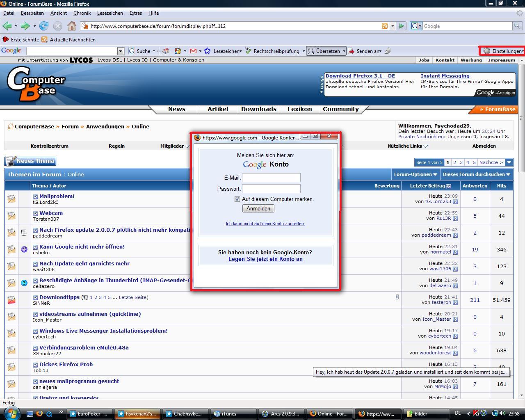Open the address bar history dropdown
The image size is (525, 420).
[x=393, y=26]
